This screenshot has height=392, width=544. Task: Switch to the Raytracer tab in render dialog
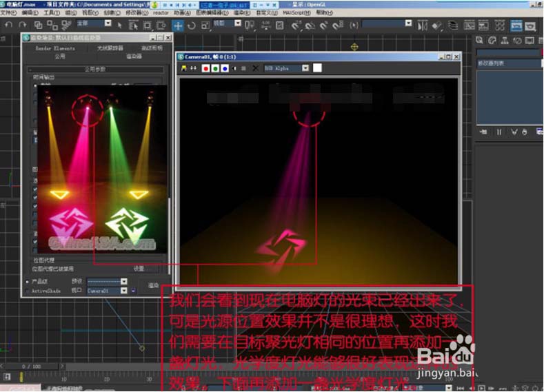[x=110, y=48]
